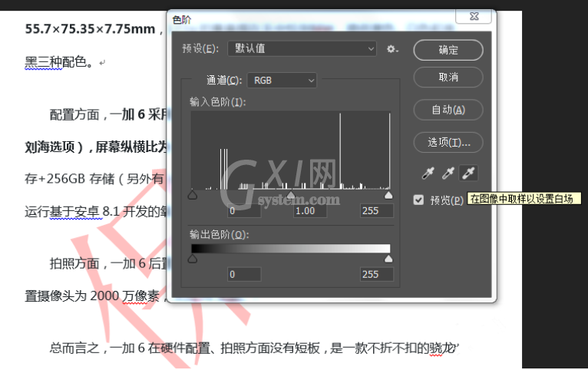Image resolution: width=588 pixels, height=370 pixels.
Task: Click the input levels histogram
Action: 291,150
